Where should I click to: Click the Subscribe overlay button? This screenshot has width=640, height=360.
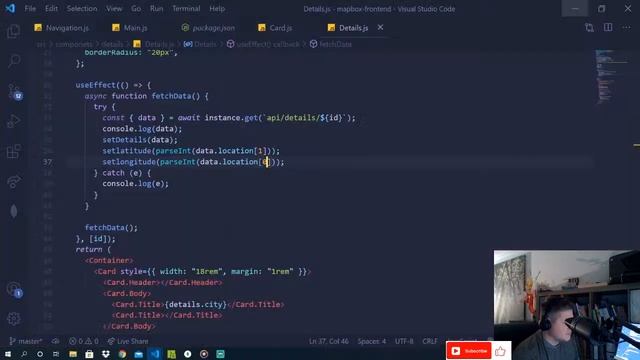click(x=469, y=351)
